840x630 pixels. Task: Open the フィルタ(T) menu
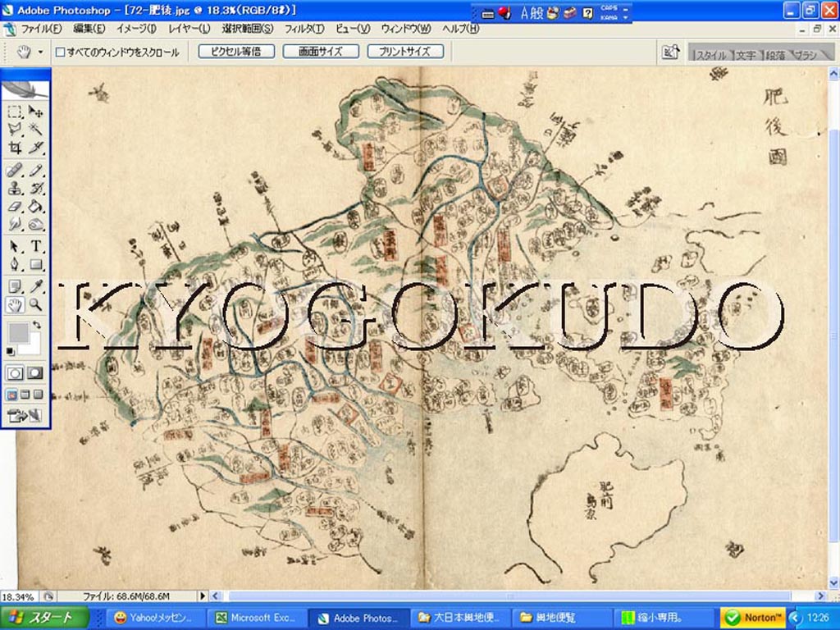(304, 29)
